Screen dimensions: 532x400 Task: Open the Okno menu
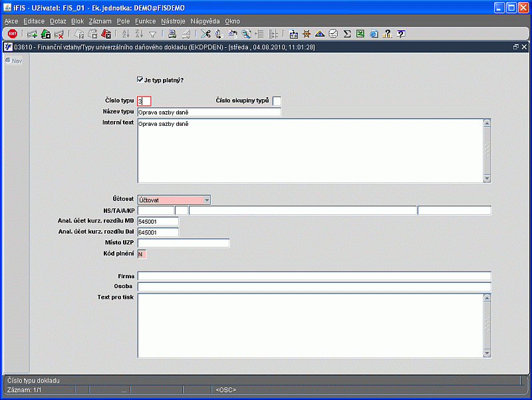[232, 21]
